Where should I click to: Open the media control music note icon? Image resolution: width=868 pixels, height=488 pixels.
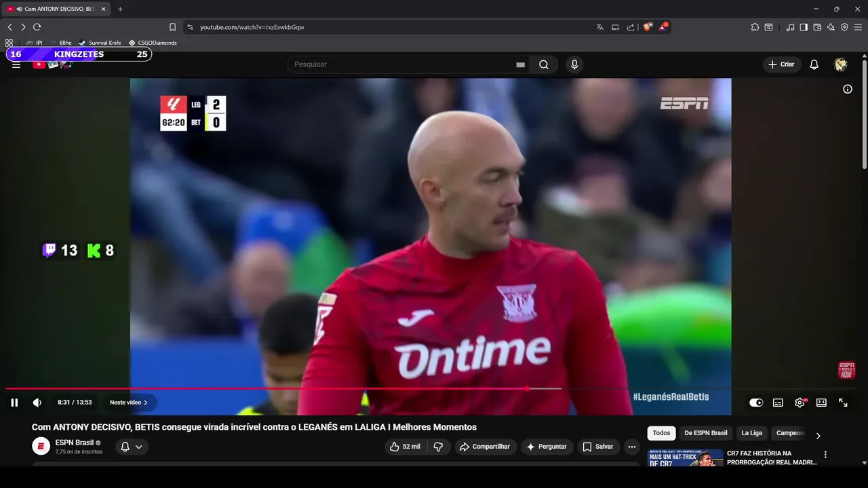click(x=790, y=27)
